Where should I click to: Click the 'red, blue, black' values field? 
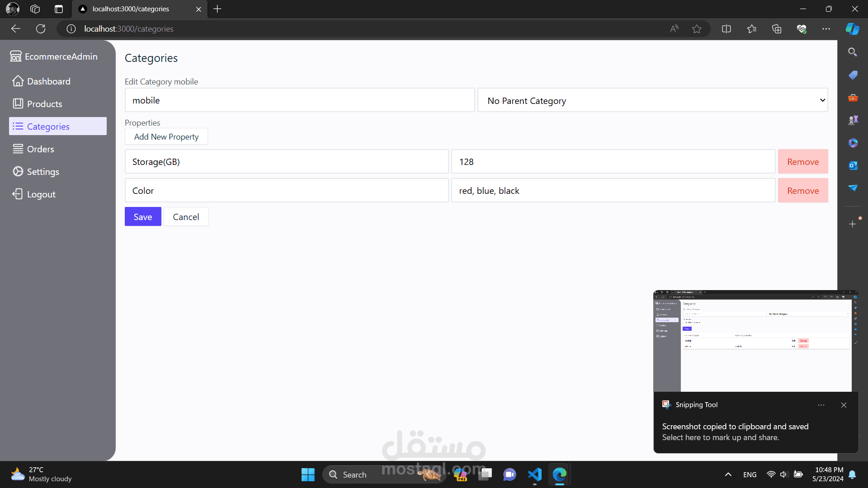(x=613, y=191)
